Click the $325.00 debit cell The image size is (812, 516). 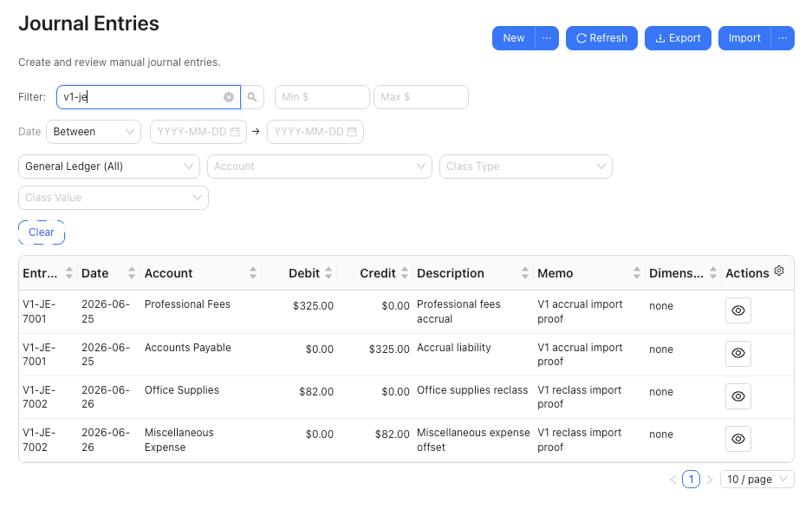(313, 306)
